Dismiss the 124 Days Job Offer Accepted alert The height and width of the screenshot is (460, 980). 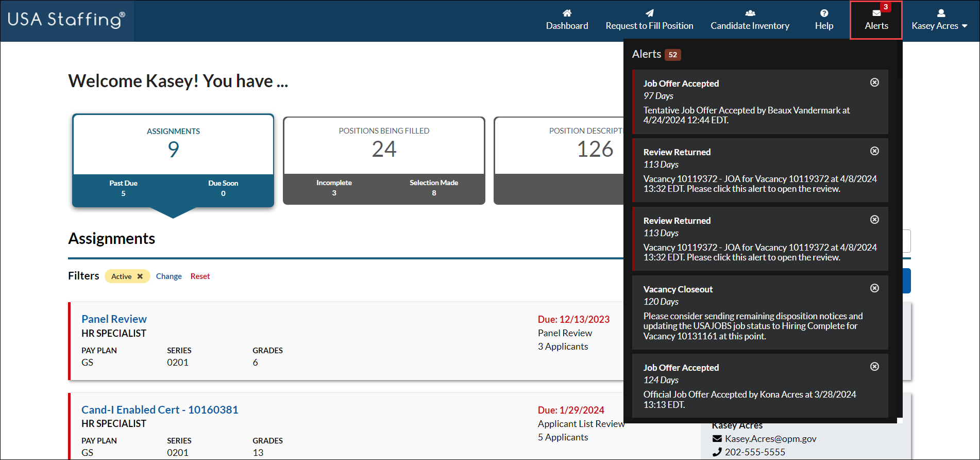click(x=874, y=367)
